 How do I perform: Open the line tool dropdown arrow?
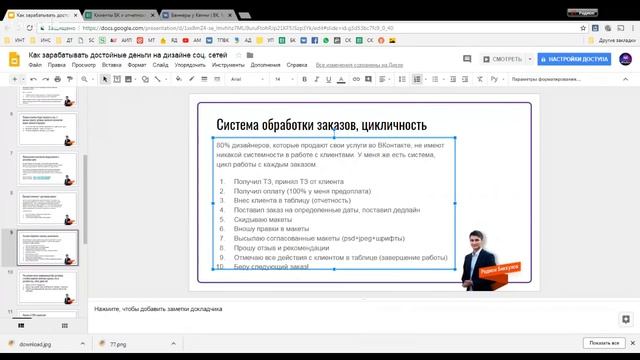pos(166,79)
